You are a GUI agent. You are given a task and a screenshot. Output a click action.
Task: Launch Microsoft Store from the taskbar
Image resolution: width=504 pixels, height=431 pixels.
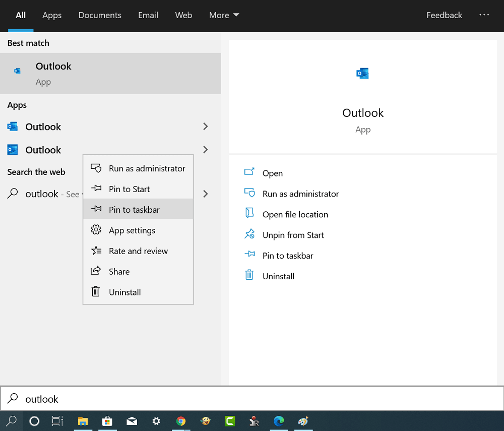107,421
